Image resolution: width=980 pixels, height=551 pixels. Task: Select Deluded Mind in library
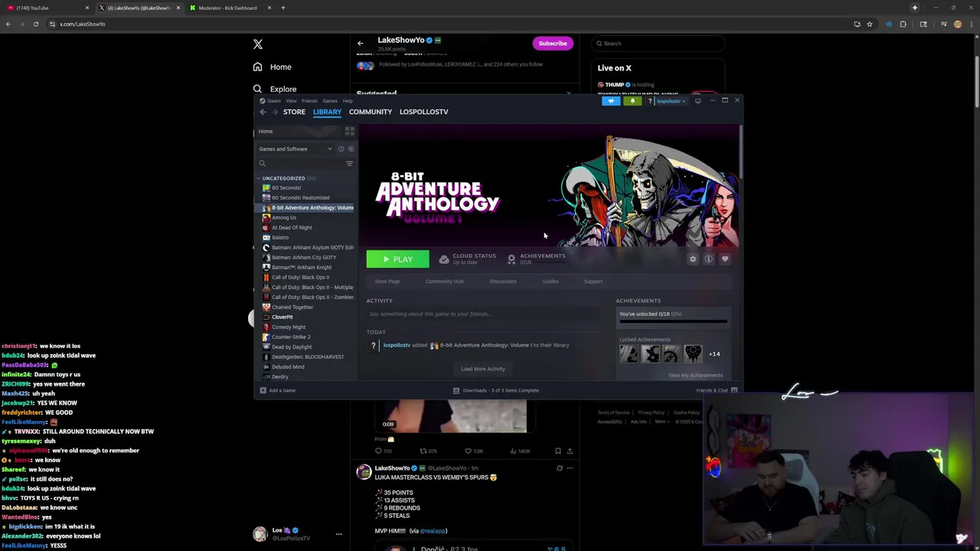click(x=287, y=367)
